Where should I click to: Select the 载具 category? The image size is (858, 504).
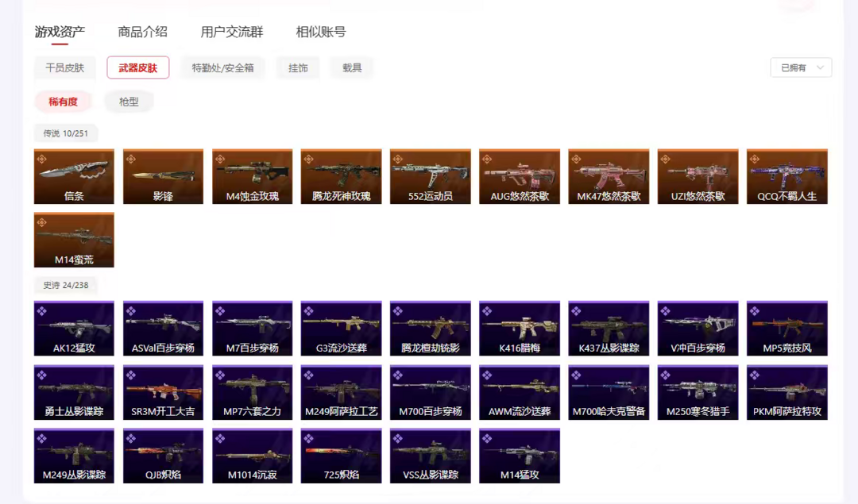pyautogui.click(x=352, y=67)
